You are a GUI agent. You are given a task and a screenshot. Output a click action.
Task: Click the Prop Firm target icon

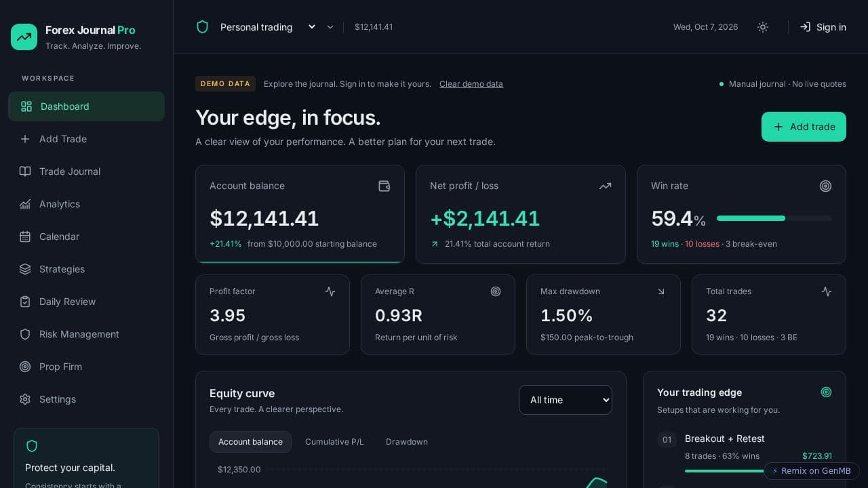click(x=25, y=367)
